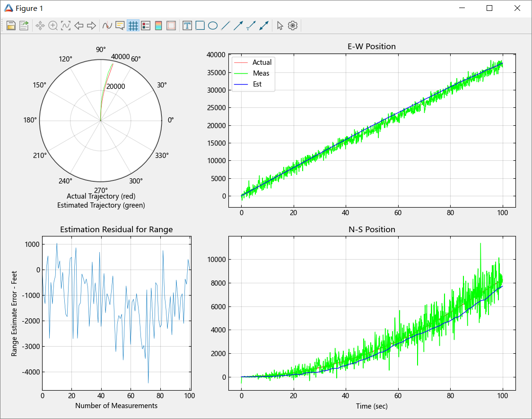Activate the selection pointer tool
532x419 pixels.
(x=280, y=26)
